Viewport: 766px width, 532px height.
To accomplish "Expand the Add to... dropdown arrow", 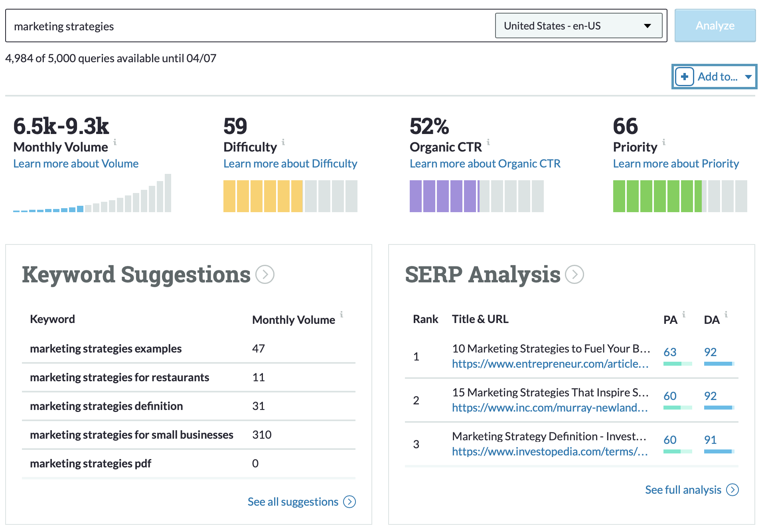I will coord(748,77).
